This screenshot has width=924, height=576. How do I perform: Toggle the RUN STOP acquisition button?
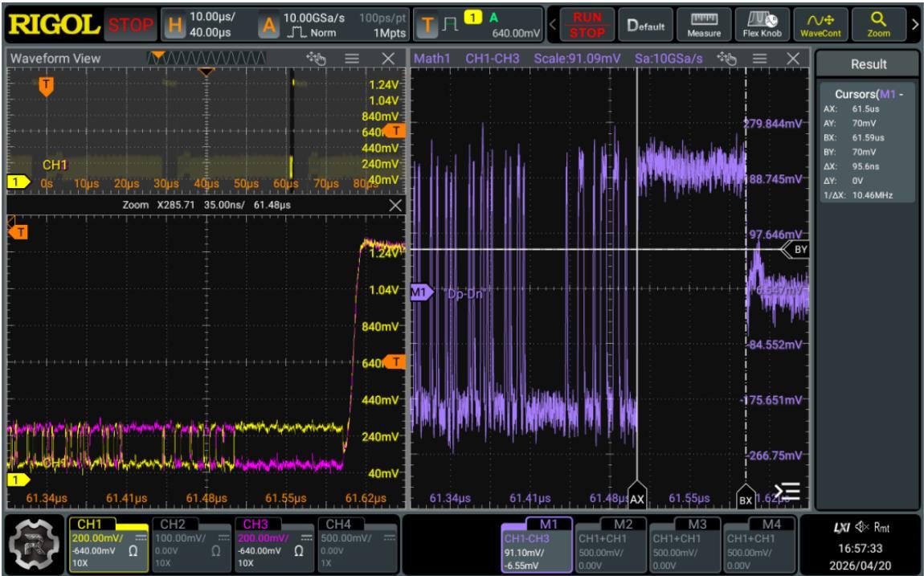pyautogui.click(x=587, y=25)
